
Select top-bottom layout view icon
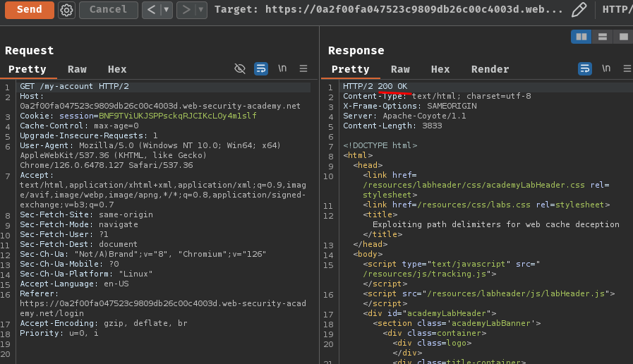pyautogui.click(x=603, y=37)
